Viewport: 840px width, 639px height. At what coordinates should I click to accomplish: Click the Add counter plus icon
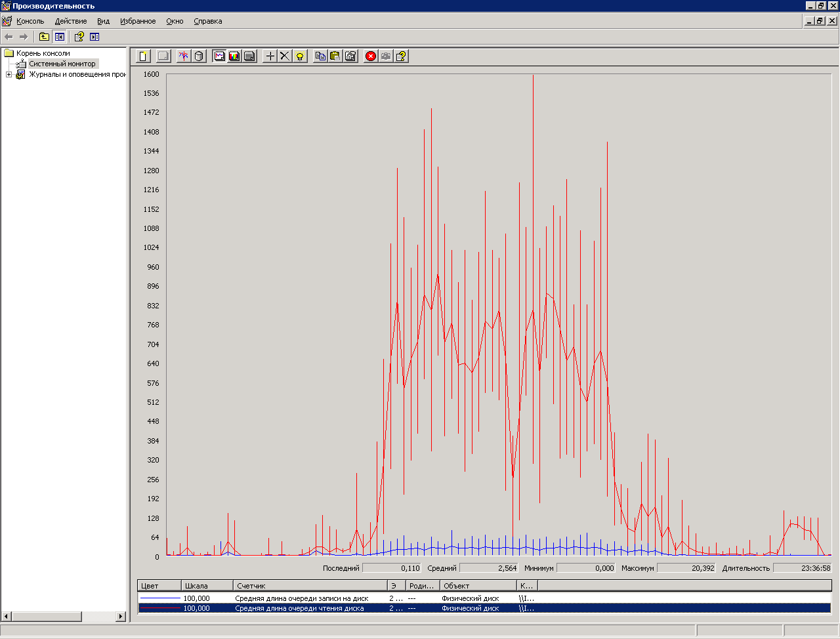click(x=270, y=56)
